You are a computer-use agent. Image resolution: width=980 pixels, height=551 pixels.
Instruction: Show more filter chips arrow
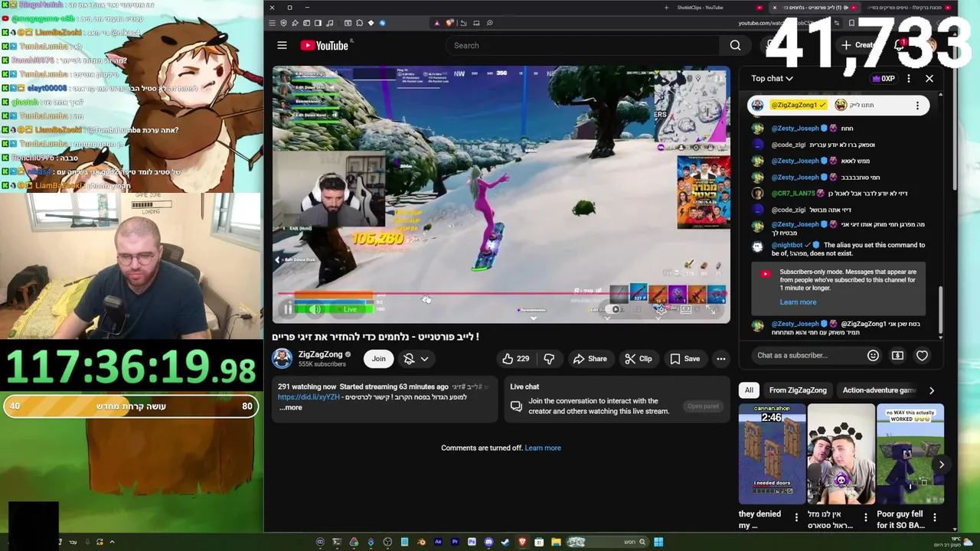point(932,390)
